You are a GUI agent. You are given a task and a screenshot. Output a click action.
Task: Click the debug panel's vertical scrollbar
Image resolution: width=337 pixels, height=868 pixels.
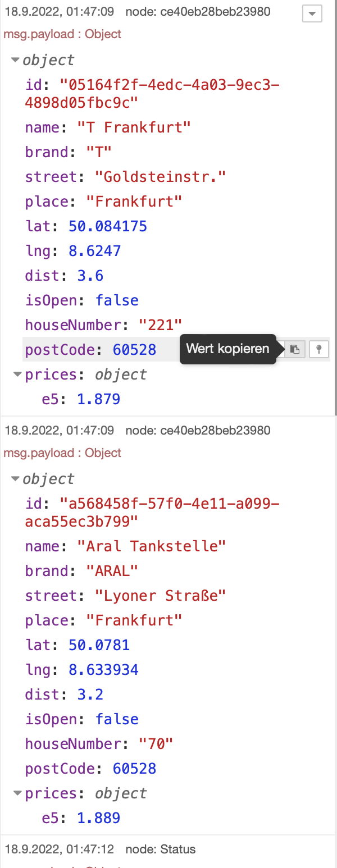[335, 208]
